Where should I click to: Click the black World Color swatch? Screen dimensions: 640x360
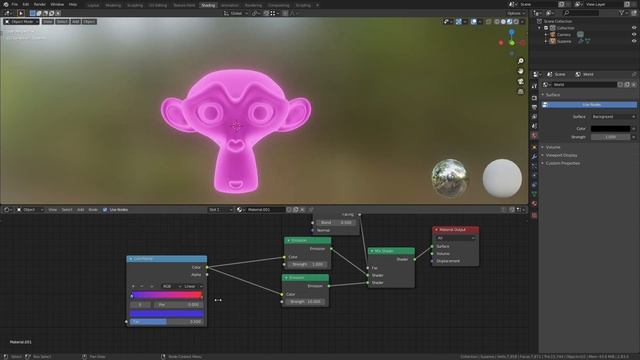pyautogui.click(x=610, y=129)
